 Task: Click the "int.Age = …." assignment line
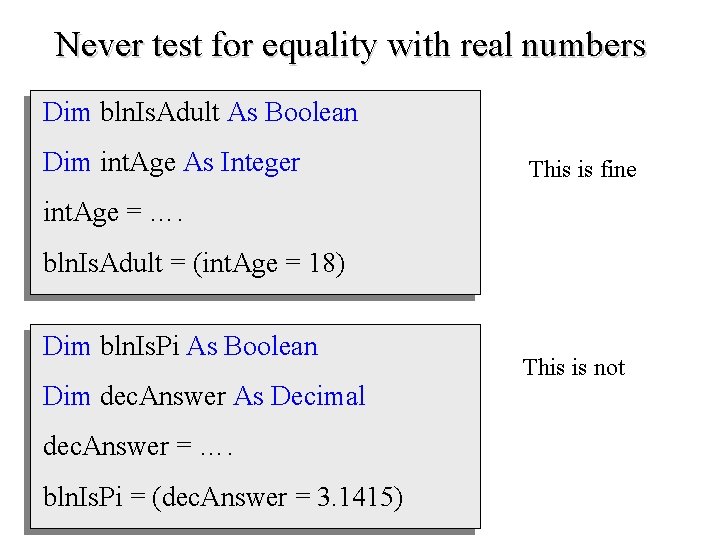(x=112, y=212)
